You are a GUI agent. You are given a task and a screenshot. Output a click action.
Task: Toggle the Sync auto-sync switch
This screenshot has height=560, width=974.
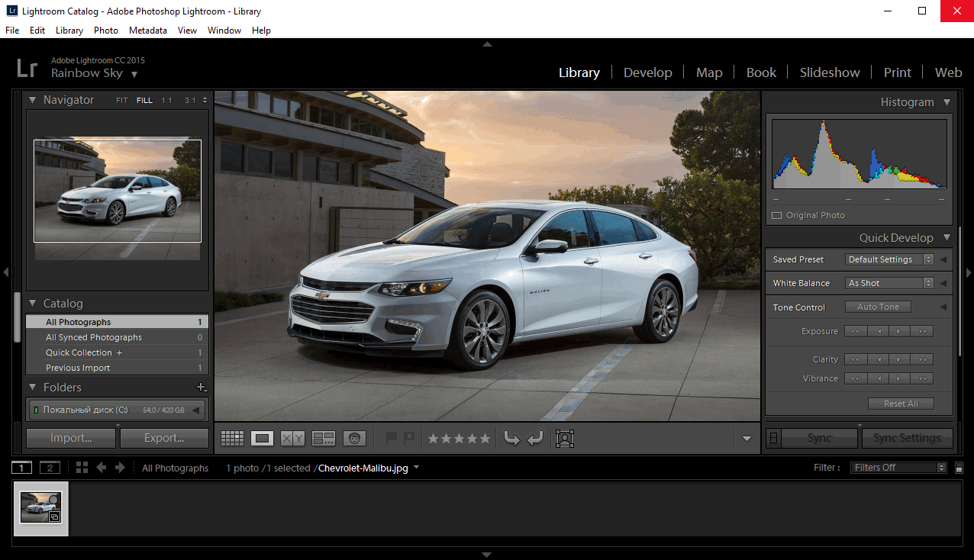tap(773, 438)
